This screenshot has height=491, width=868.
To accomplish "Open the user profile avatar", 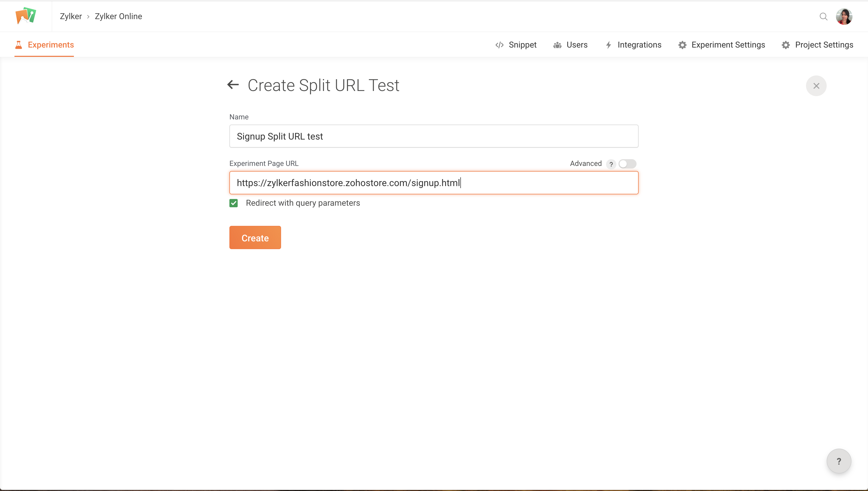I will pos(844,17).
